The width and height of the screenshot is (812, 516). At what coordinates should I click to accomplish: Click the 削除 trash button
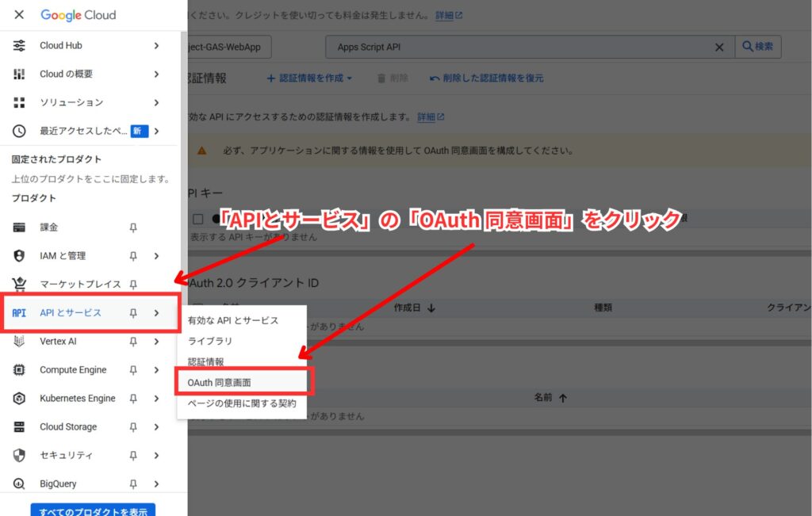coord(393,78)
